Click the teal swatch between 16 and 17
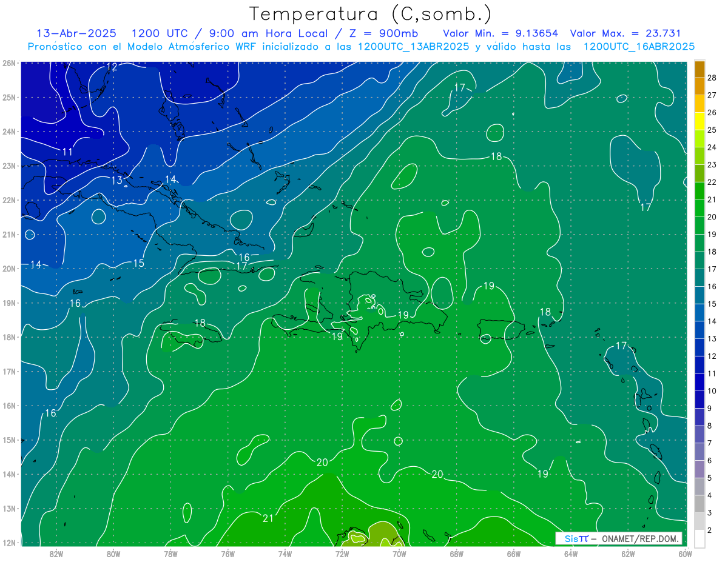Screen dimensions: 728x562 699,278
